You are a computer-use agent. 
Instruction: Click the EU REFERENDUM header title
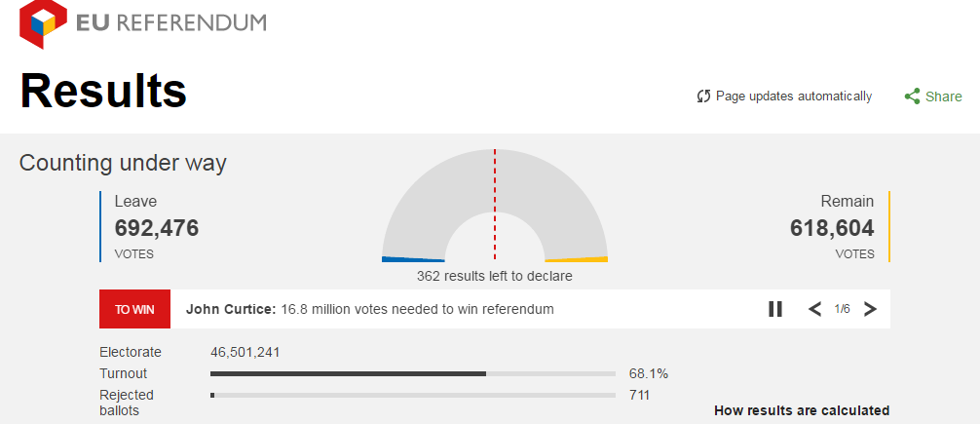click(x=170, y=22)
